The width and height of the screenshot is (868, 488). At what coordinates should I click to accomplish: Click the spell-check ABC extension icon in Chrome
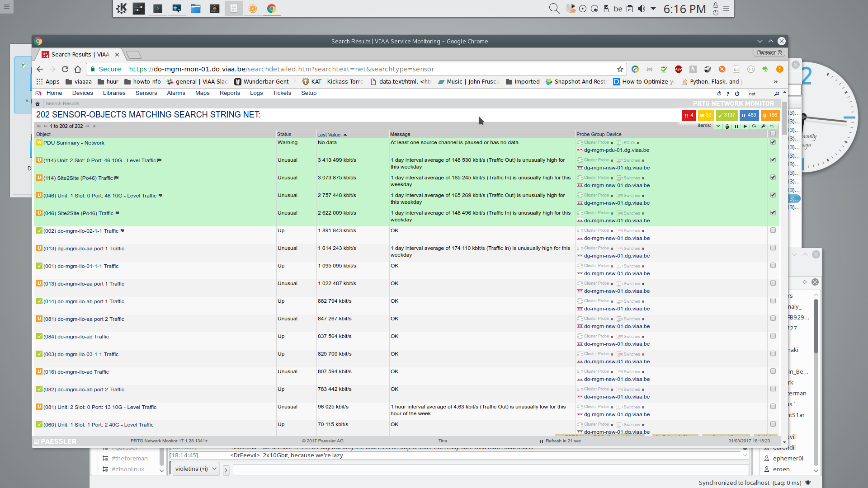(x=664, y=69)
